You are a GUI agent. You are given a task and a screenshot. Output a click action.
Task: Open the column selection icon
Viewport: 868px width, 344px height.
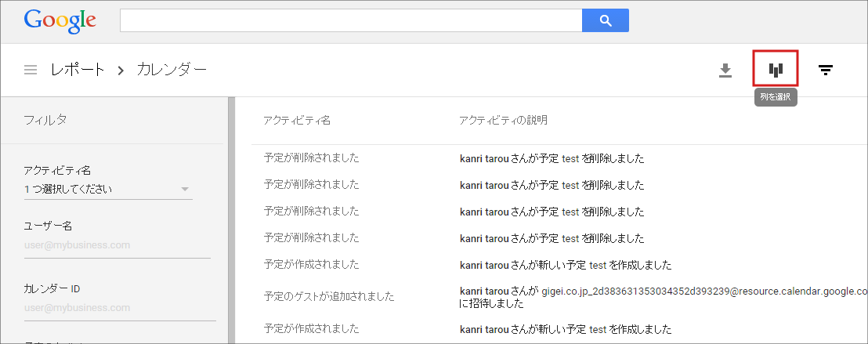775,70
